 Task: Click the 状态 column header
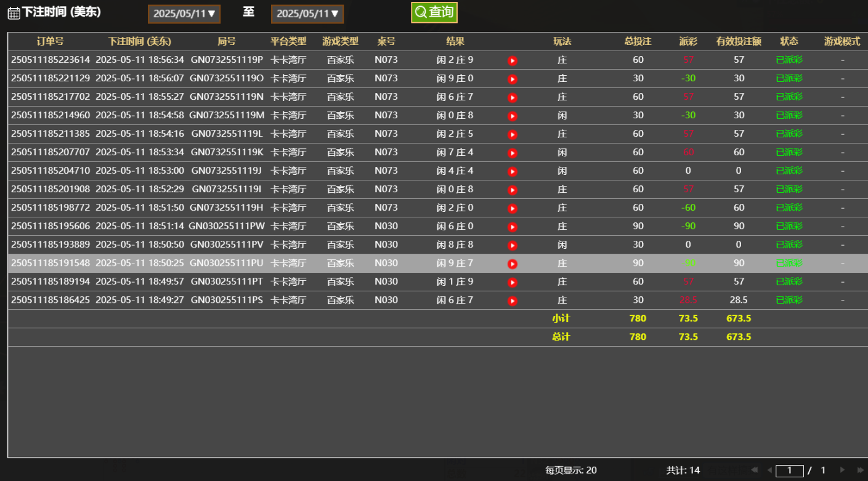coord(789,41)
